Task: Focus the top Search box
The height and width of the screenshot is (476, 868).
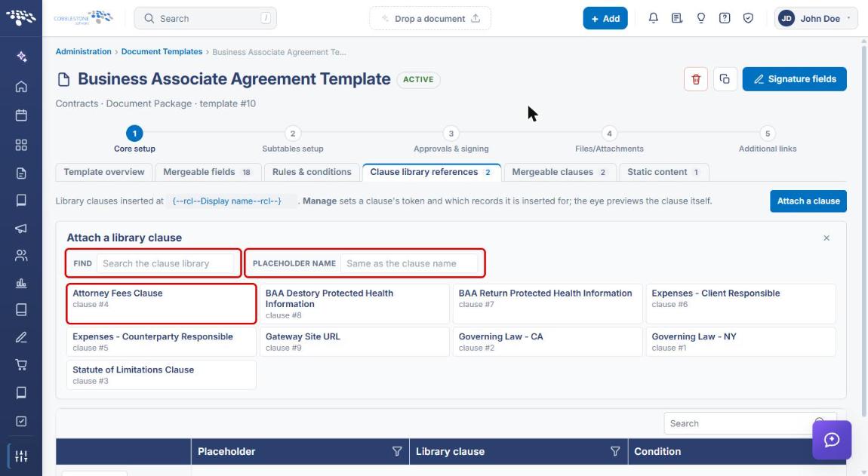Action: coord(205,18)
